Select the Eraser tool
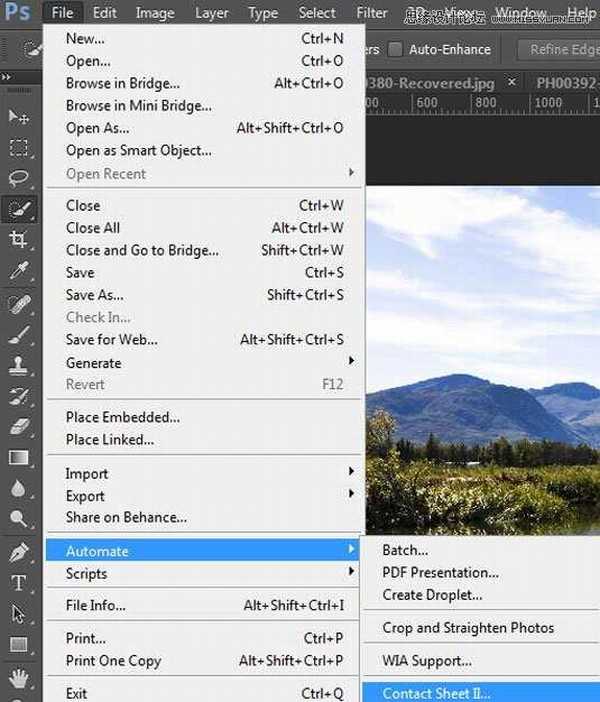 pos(19,427)
